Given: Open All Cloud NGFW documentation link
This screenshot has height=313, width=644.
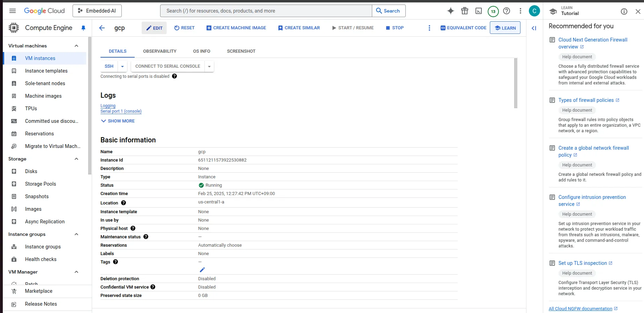Looking at the screenshot, I should pyautogui.click(x=581, y=309).
